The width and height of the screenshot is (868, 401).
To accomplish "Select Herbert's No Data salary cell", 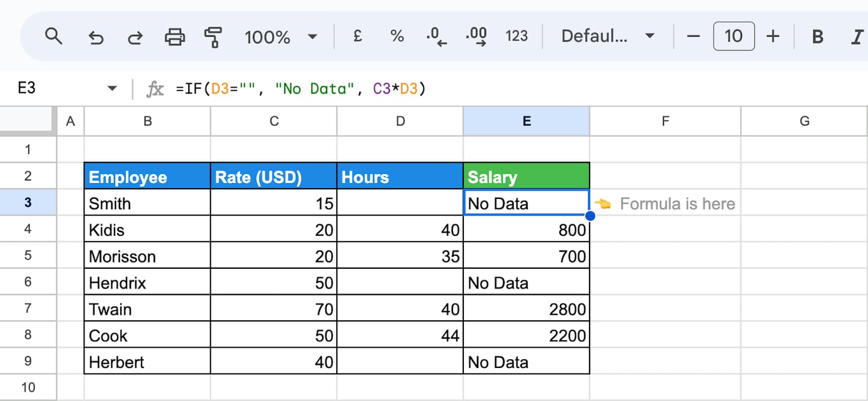I will (527, 361).
